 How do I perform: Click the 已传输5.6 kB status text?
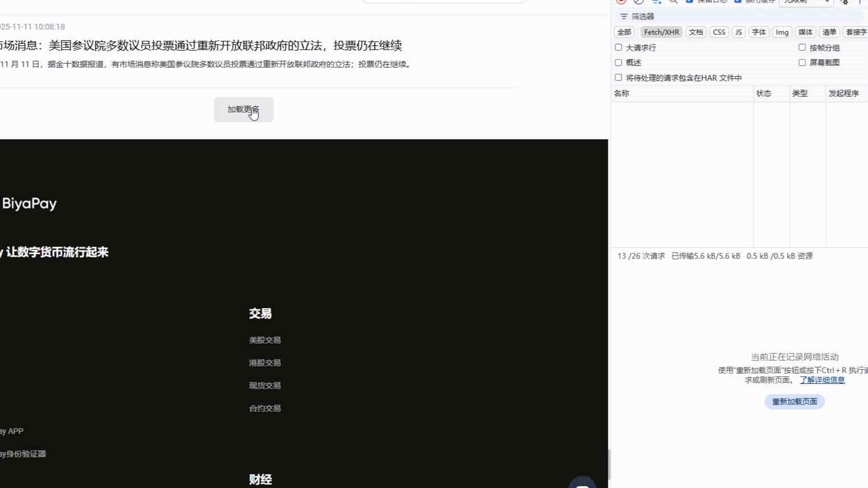click(706, 256)
